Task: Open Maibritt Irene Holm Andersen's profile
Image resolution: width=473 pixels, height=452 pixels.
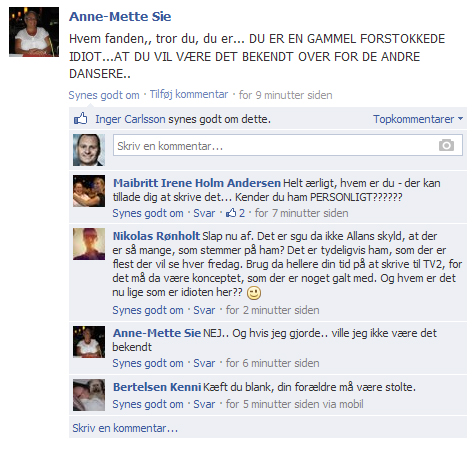Action: tap(197, 183)
